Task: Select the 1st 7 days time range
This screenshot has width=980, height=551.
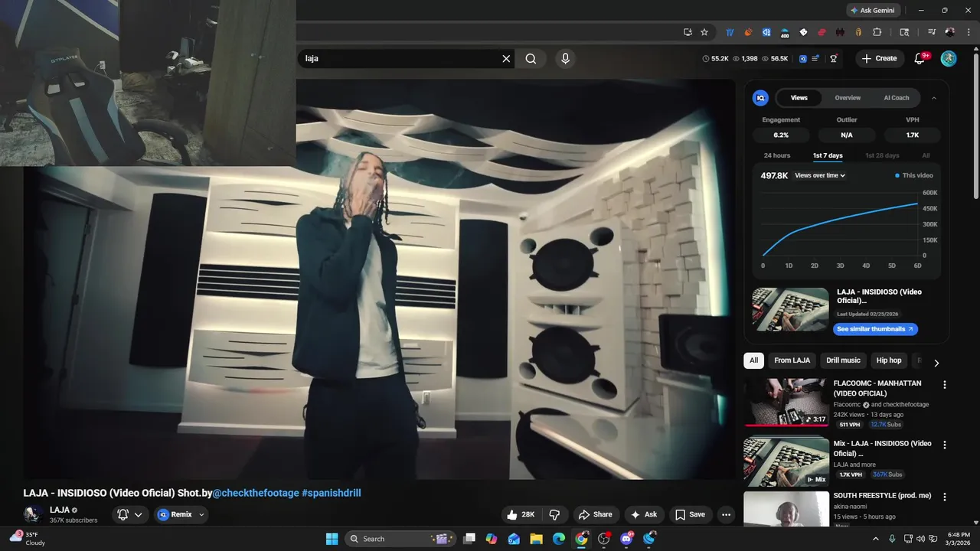Action: tap(828, 155)
